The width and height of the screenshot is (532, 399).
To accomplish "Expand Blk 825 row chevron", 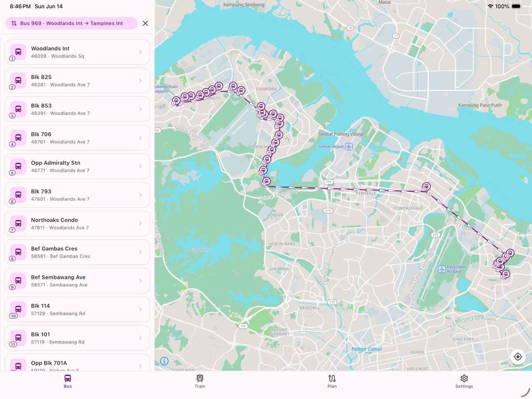I will pos(140,80).
